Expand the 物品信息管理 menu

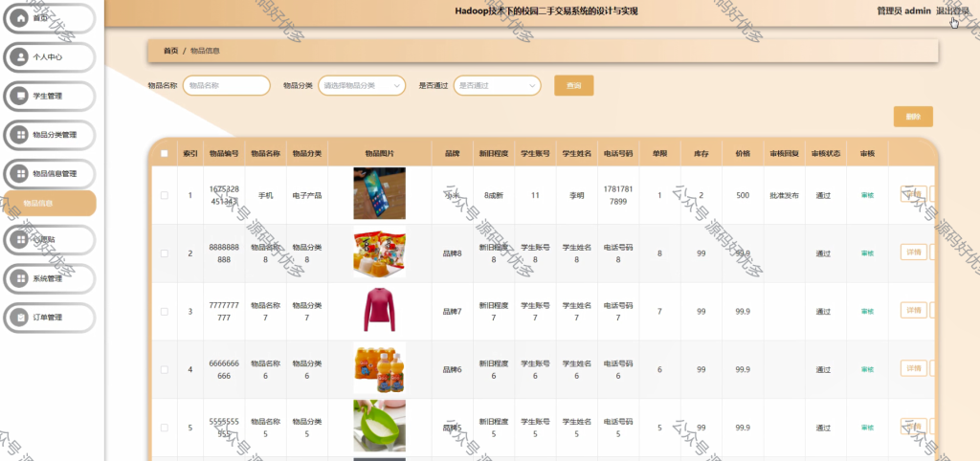point(50,174)
